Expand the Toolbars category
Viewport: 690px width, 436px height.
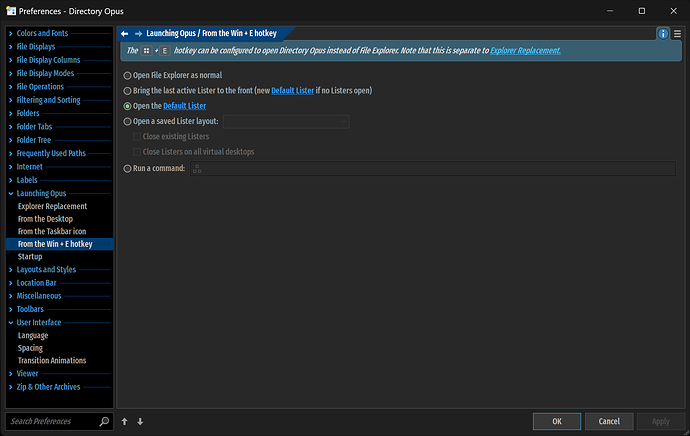point(11,309)
